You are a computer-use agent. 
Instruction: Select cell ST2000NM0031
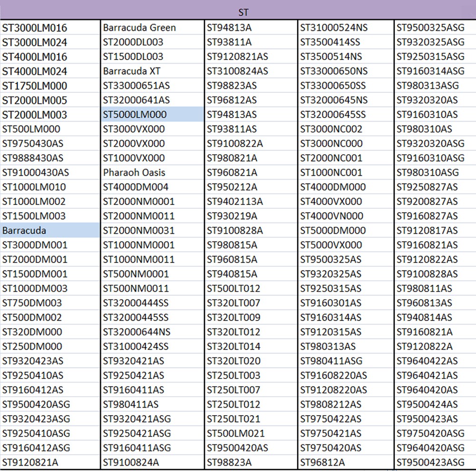pos(152,231)
